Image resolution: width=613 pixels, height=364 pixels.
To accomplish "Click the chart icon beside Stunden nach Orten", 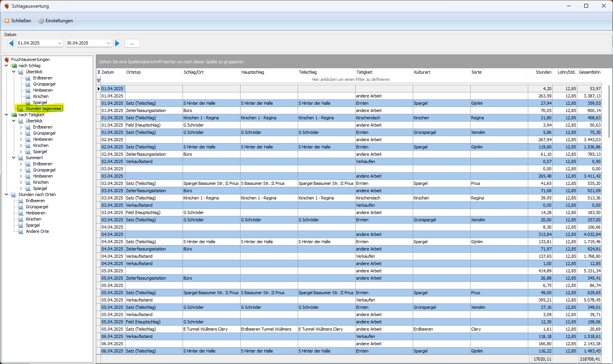I will (14, 194).
